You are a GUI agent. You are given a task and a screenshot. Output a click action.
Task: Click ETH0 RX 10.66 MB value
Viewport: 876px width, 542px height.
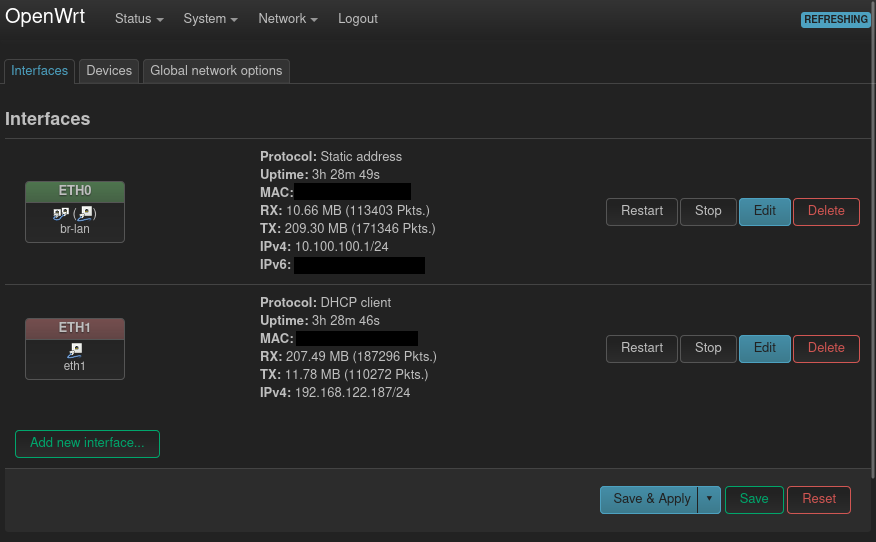(x=358, y=211)
